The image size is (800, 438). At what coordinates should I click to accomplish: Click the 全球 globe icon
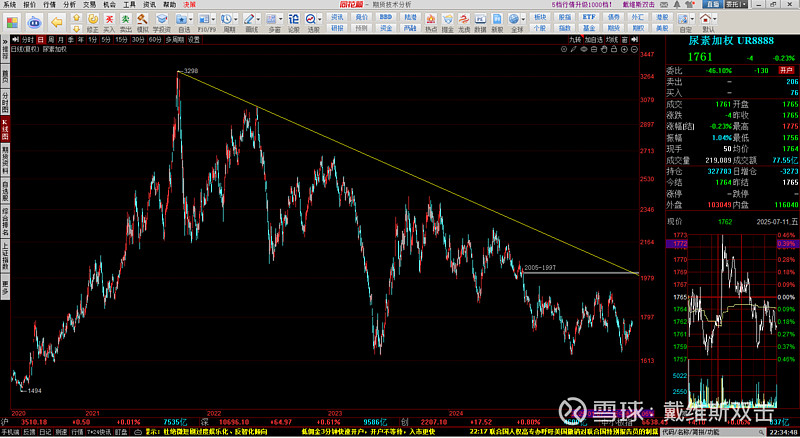point(514,19)
